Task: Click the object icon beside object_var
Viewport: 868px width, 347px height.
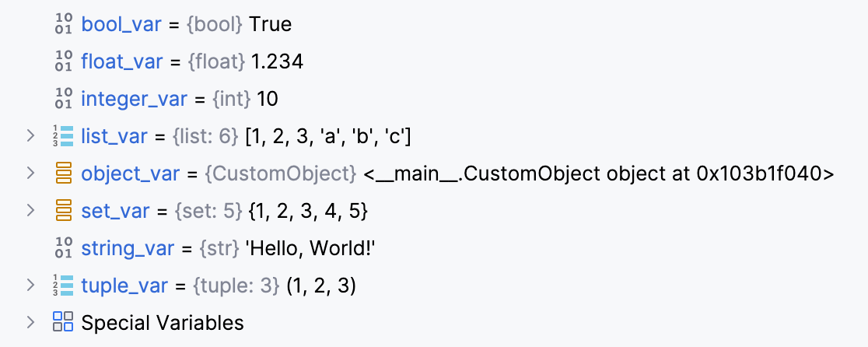Action: pos(63,173)
